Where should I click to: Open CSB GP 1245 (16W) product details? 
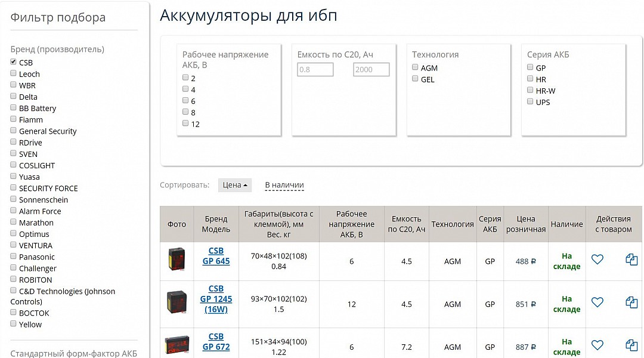tap(216, 298)
